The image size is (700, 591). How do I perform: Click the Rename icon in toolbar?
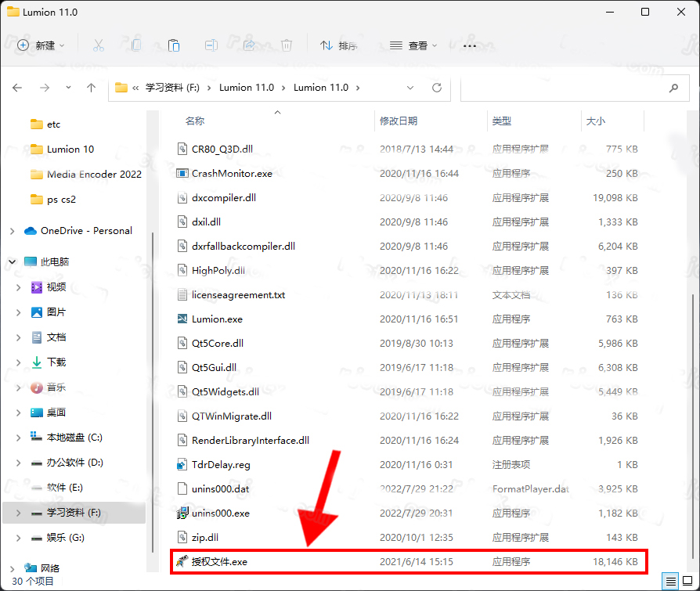pyautogui.click(x=211, y=45)
